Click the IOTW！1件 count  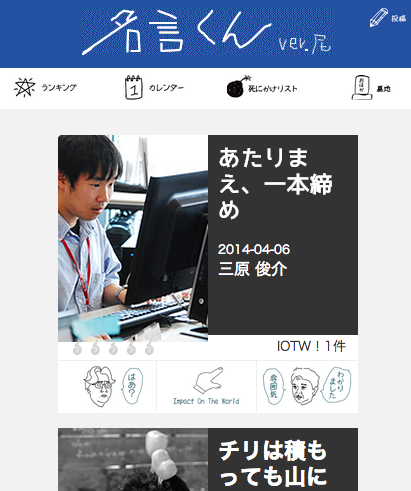click(311, 346)
